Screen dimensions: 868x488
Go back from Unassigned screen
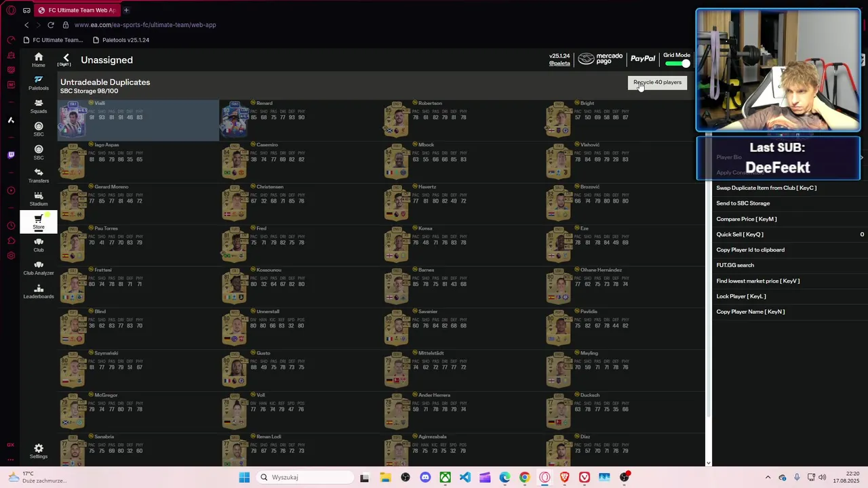[66, 60]
